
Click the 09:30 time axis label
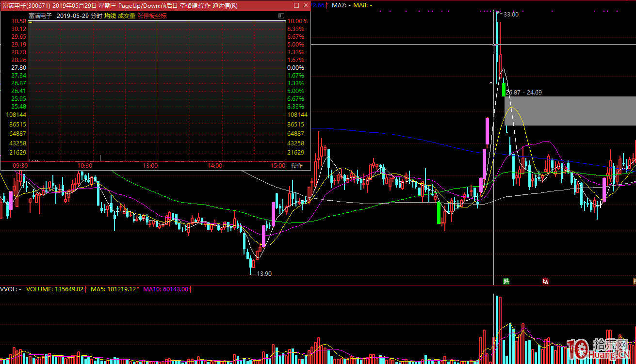point(20,166)
